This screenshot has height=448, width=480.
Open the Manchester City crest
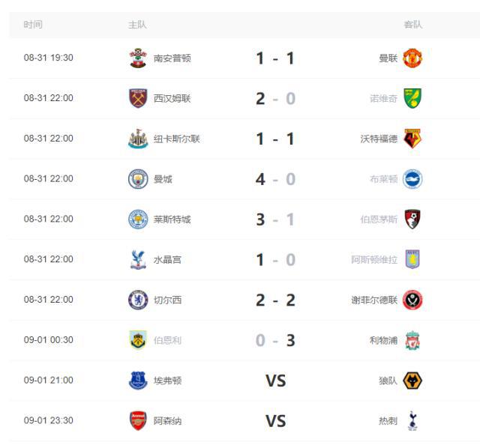click(x=138, y=179)
